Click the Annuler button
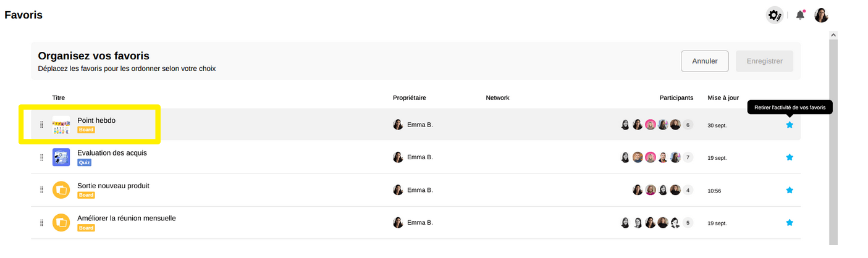The image size is (868, 258). pos(704,61)
